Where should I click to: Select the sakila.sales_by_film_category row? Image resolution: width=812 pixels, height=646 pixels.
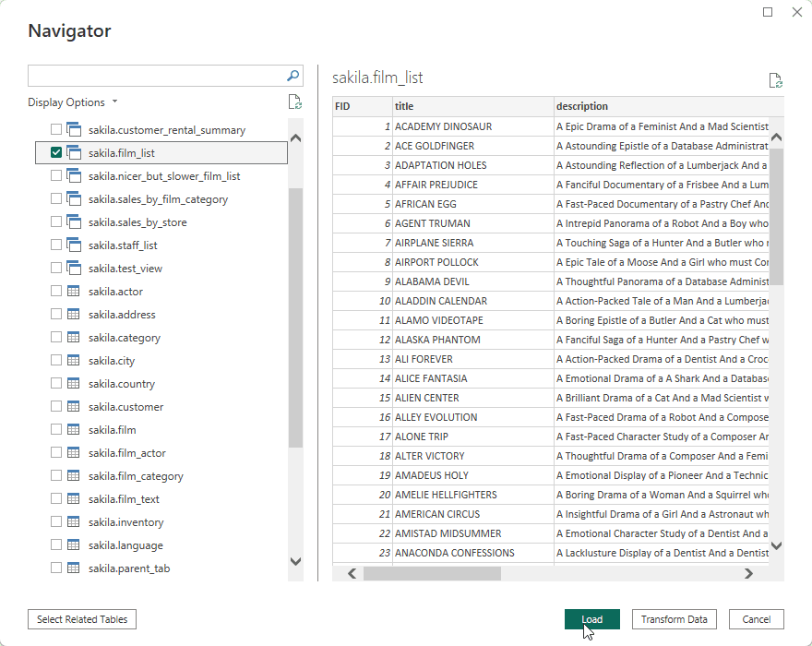[161, 199]
